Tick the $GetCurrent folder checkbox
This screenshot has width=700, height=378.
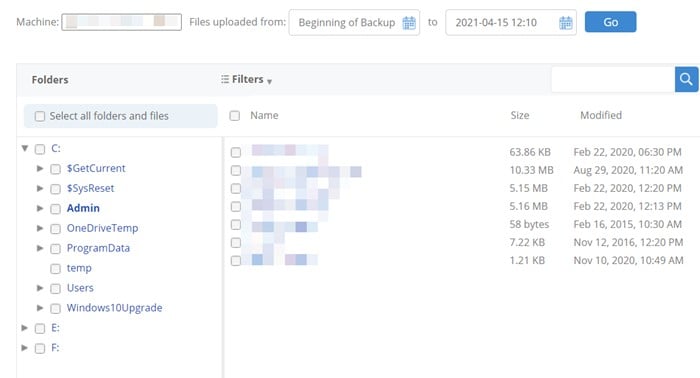tap(55, 169)
